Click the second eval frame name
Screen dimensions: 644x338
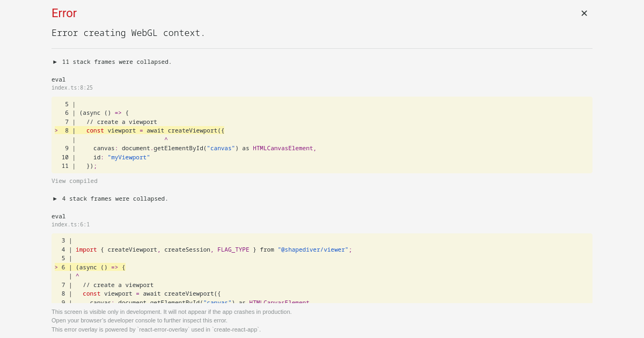click(x=58, y=216)
